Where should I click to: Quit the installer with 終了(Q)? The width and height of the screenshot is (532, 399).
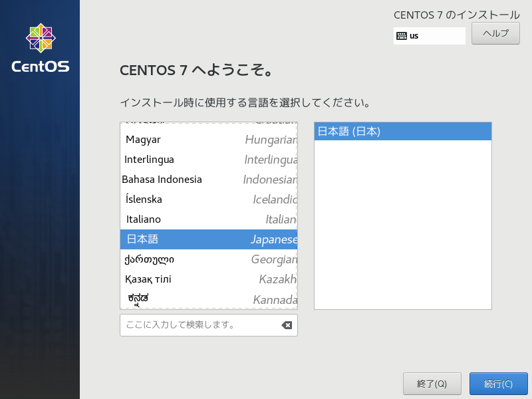(432, 384)
